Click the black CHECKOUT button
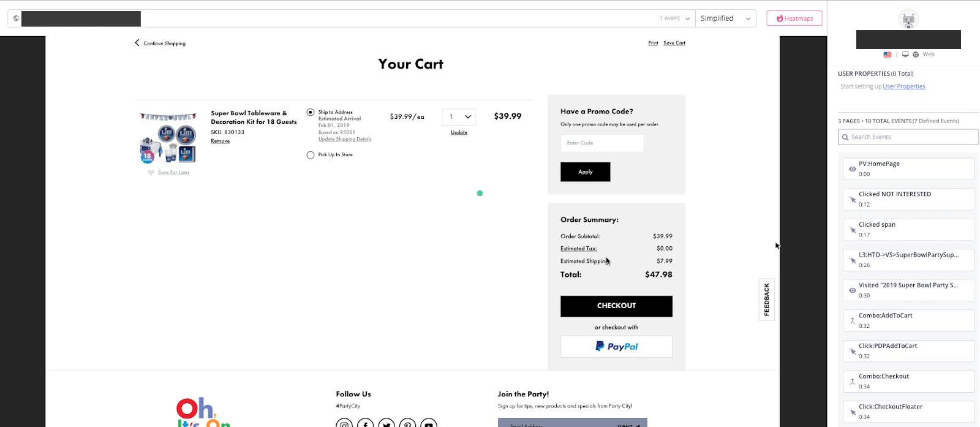The image size is (980, 427). click(616, 306)
